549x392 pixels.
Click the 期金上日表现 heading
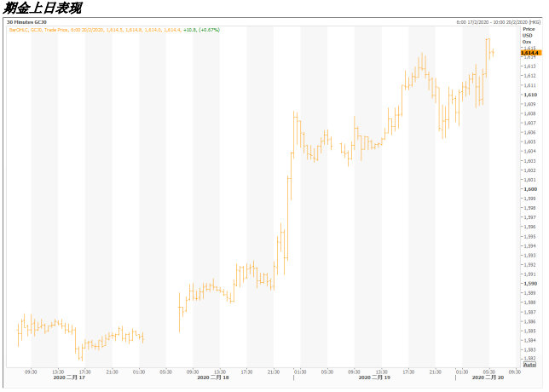(43, 8)
